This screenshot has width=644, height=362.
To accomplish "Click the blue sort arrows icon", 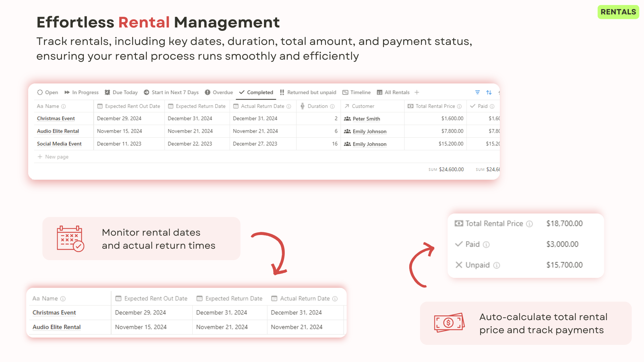I will point(489,93).
